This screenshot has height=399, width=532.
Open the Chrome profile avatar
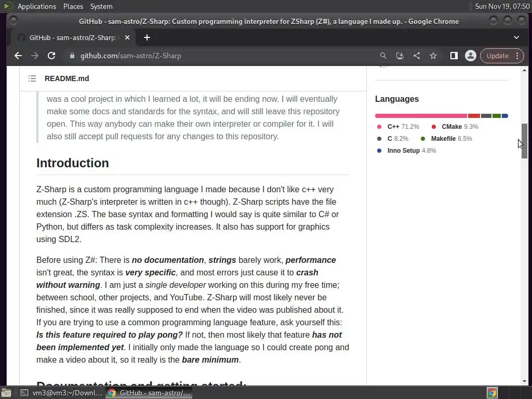(x=471, y=56)
